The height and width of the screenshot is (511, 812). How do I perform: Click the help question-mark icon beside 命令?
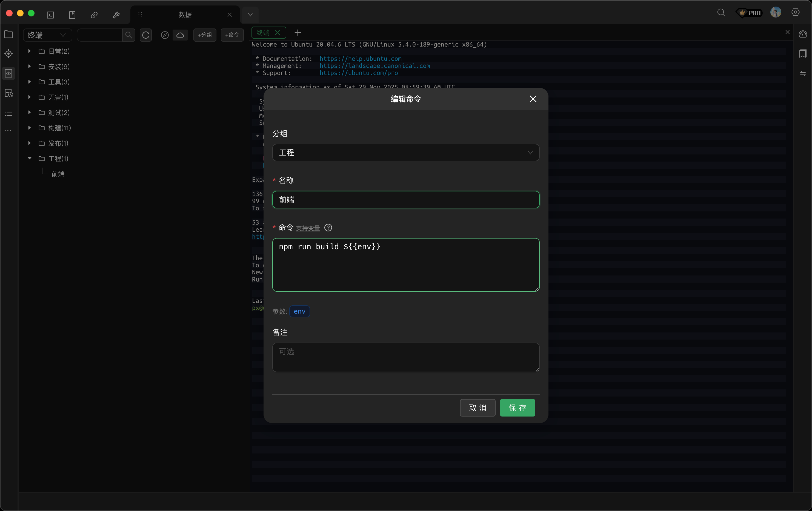pyautogui.click(x=328, y=228)
